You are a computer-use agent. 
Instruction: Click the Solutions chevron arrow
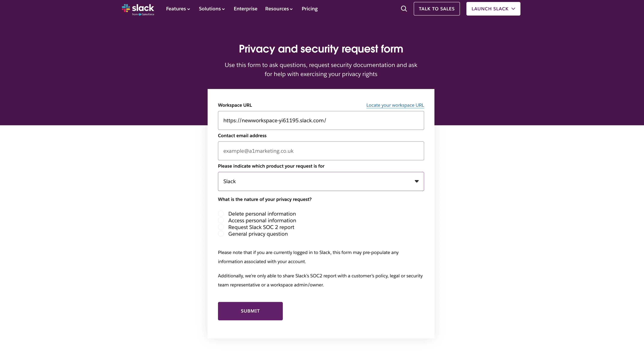coord(224,9)
